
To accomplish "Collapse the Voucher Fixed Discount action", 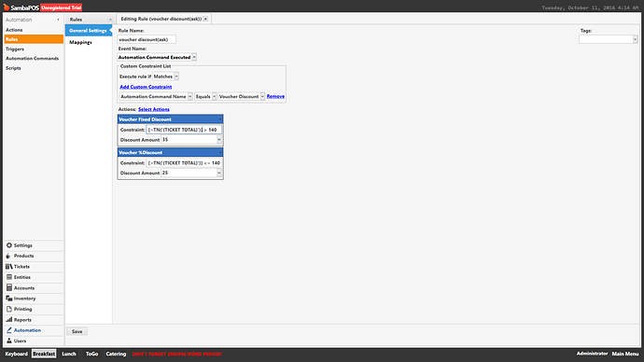I will pos(220,119).
